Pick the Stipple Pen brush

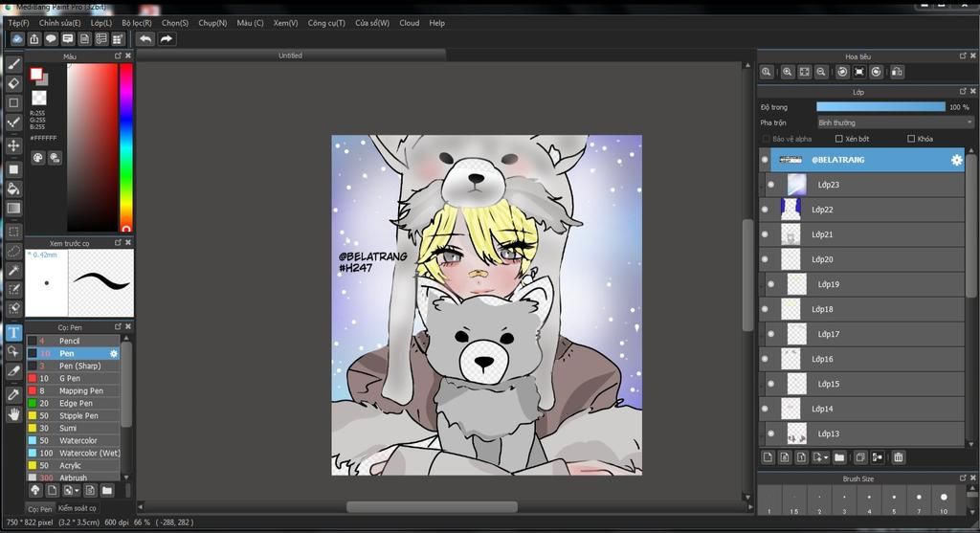click(x=73, y=415)
